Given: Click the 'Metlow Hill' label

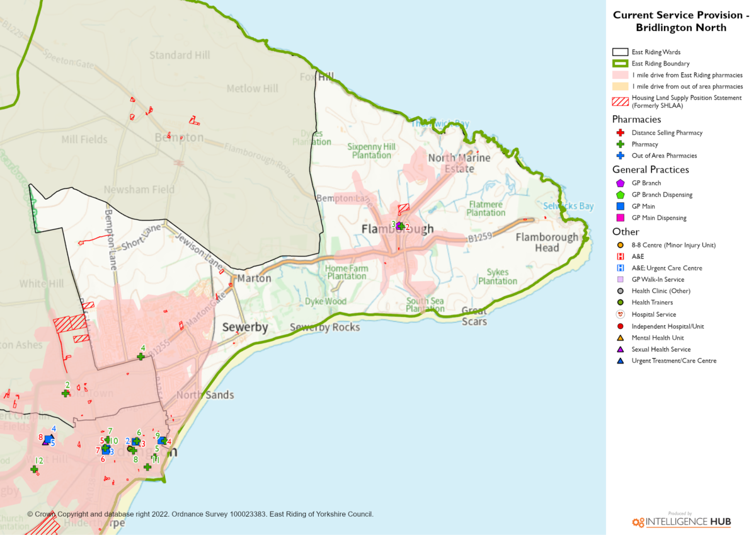Looking at the screenshot, I should click(252, 89).
